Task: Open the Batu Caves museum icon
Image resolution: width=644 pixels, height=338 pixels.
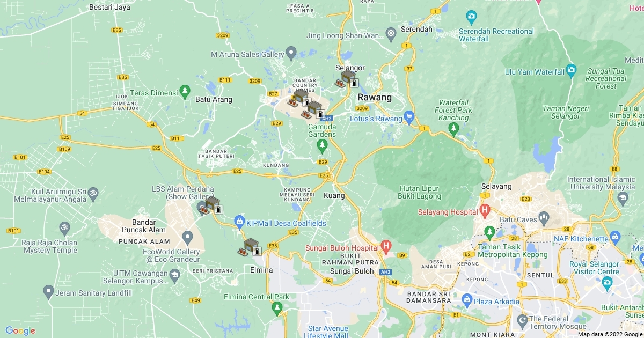Action: [x=544, y=218]
